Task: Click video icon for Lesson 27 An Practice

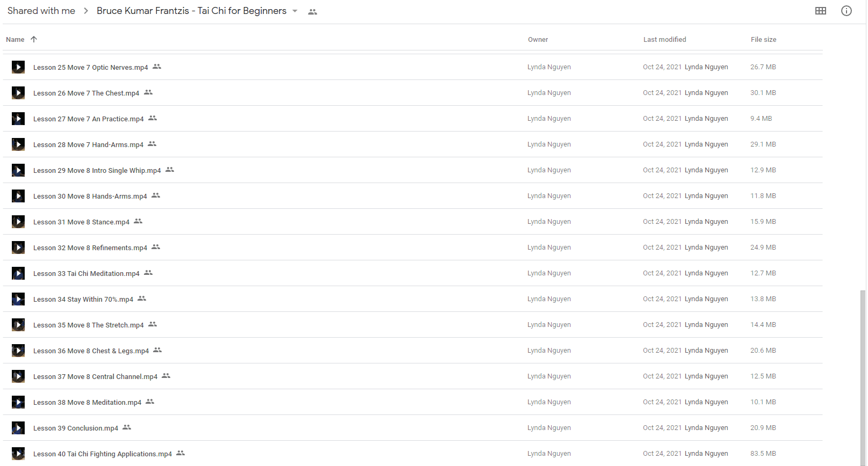Action: tap(18, 119)
